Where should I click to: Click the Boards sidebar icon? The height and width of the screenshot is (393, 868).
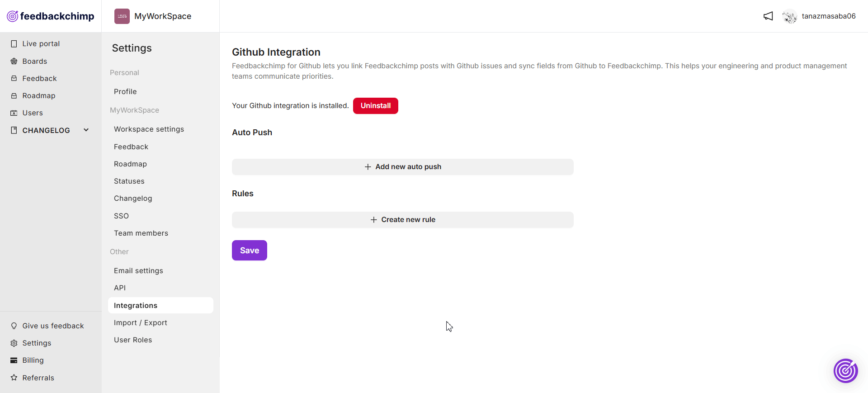point(14,61)
